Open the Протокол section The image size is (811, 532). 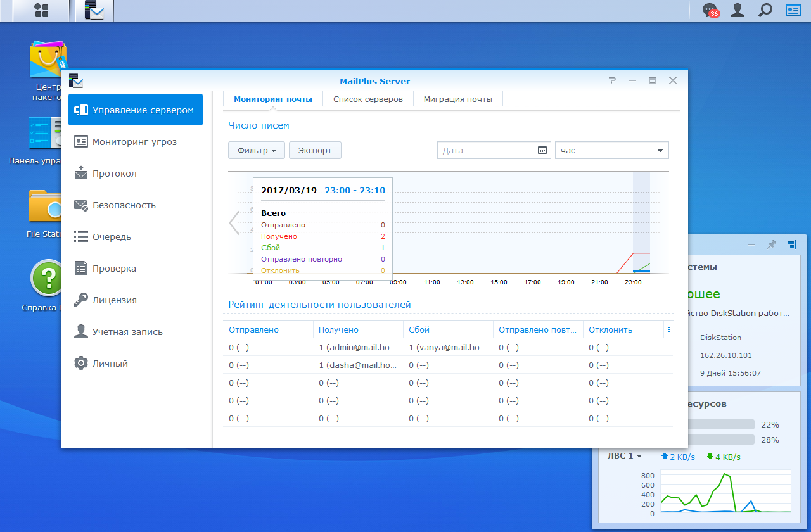pos(136,174)
